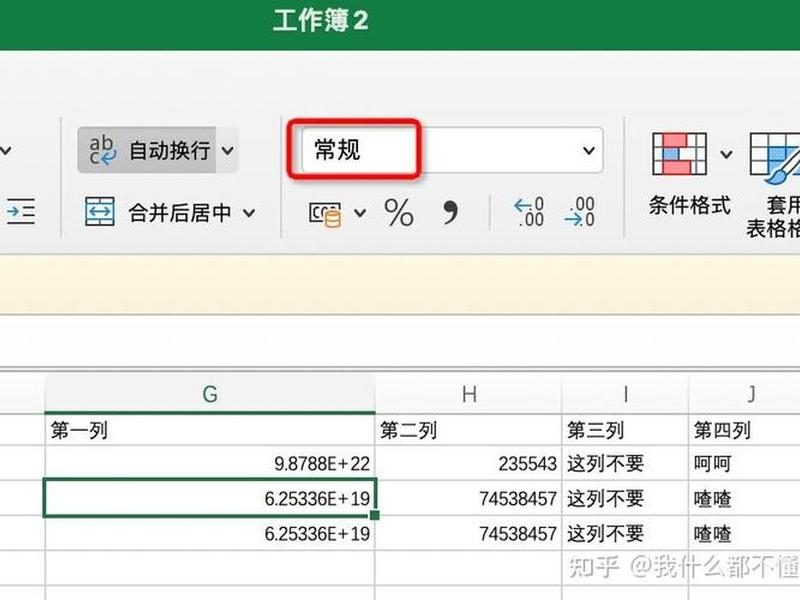Click the 工作簿2 workbook title
Viewport: 800px width, 600px height.
click(320, 21)
